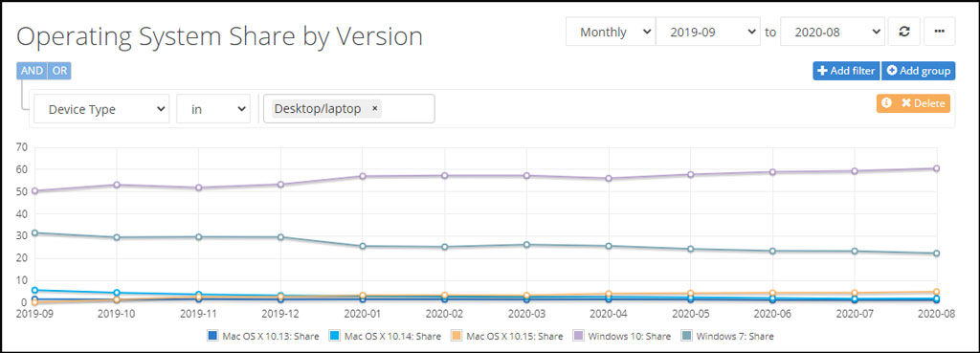Remove the Desktop/laptop tag with its x
The width and height of the screenshot is (980, 353).
(x=374, y=109)
